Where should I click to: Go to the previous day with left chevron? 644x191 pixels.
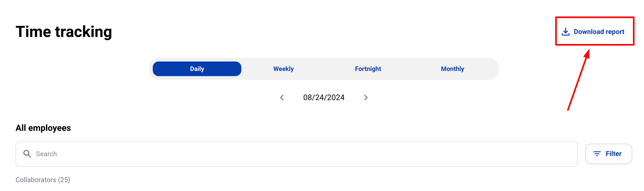point(282,97)
